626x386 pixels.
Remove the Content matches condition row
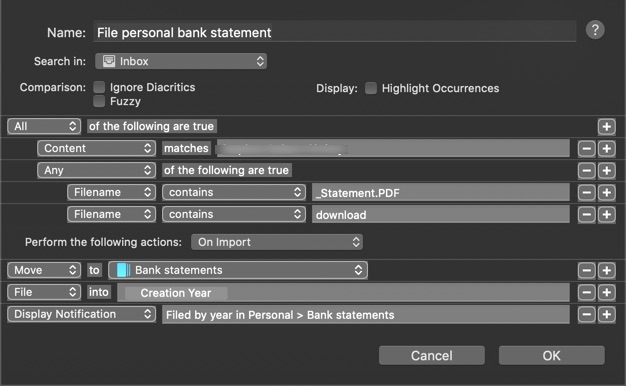pos(586,149)
